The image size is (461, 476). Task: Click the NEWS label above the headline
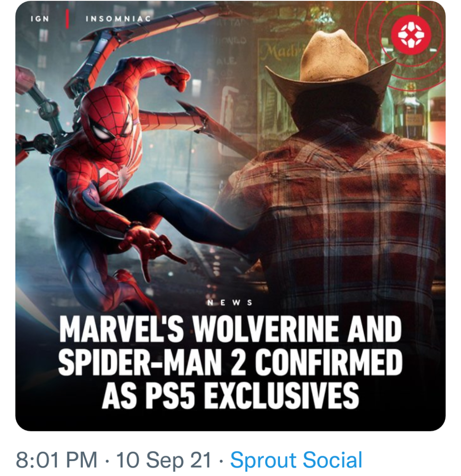click(230, 303)
